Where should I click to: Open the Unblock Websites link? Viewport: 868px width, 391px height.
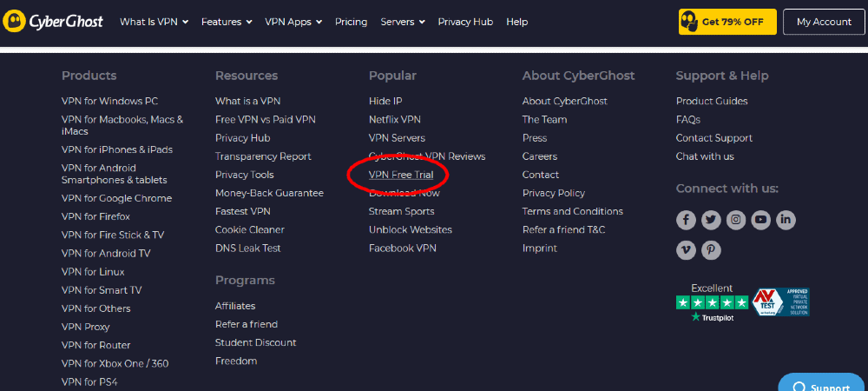pos(411,229)
